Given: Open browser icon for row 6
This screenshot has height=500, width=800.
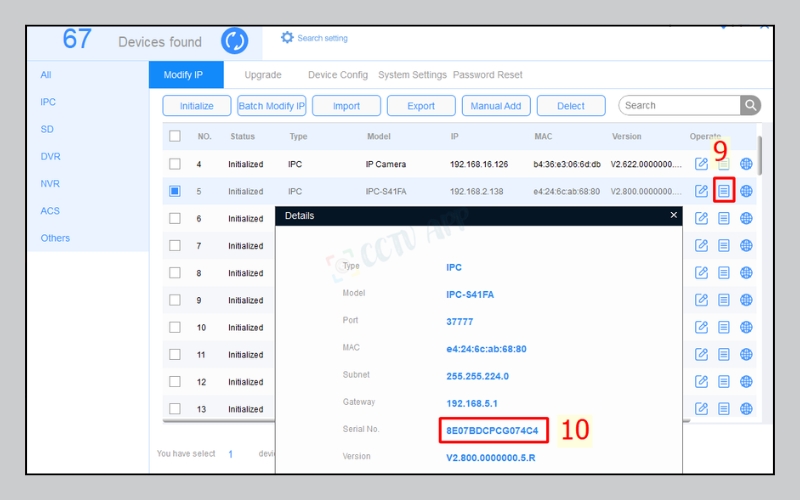Looking at the screenshot, I should pos(746,218).
